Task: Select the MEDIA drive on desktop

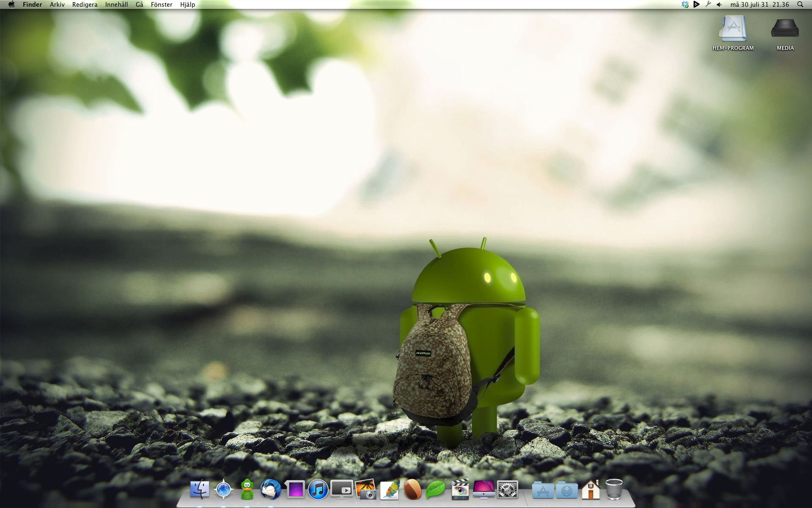Action: (x=785, y=33)
